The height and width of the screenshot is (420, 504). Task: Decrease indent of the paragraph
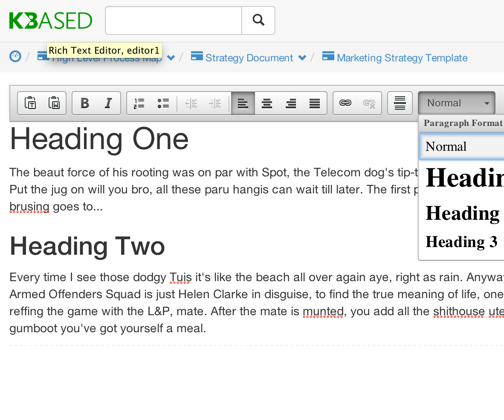point(191,103)
